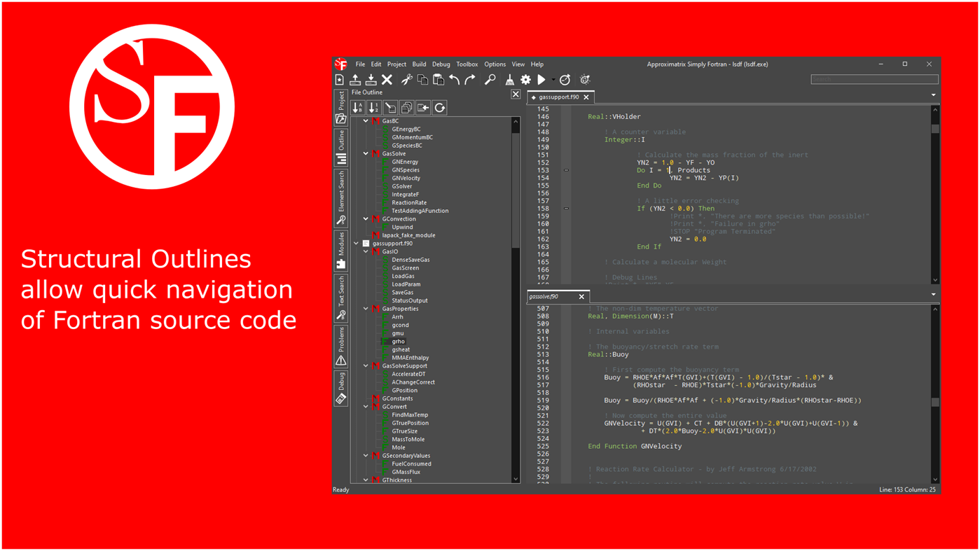Open the upper editor pane tab dropdown
Viewport: 980px width, 551px height.
[933, 95]
